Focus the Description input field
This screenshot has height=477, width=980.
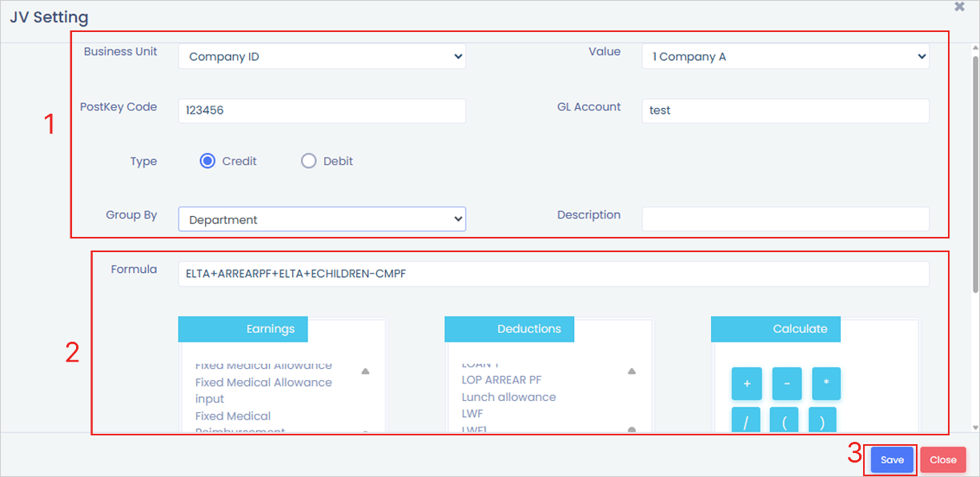[785, 219]
